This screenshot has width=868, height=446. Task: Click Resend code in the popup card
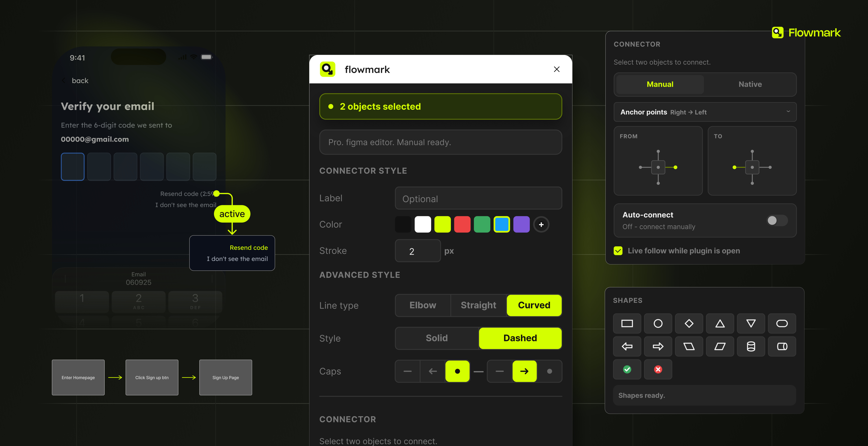point(249,248)
